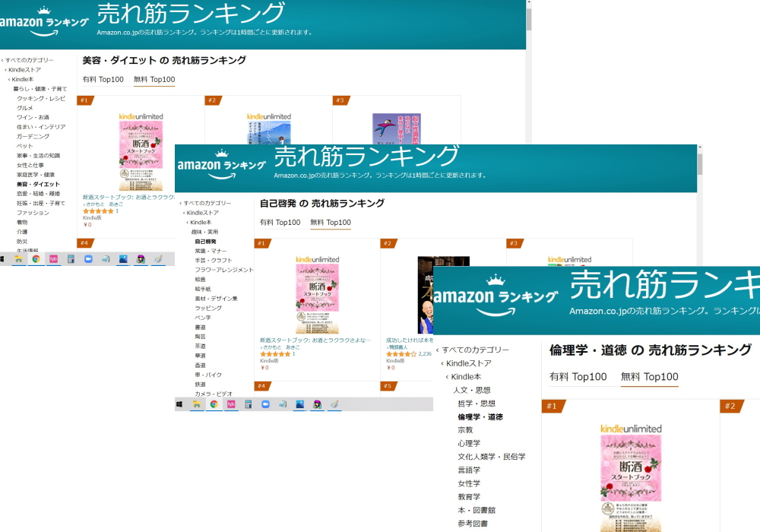Open Calculator from the taskbar under the 自己啓発 page
Viewport: 760px width, 532px height.
point(248,404)
